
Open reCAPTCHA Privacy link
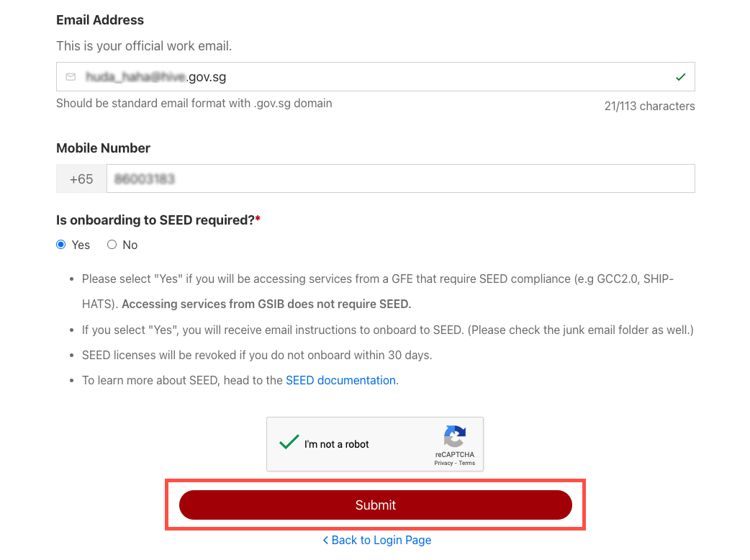tap(443, 463)
